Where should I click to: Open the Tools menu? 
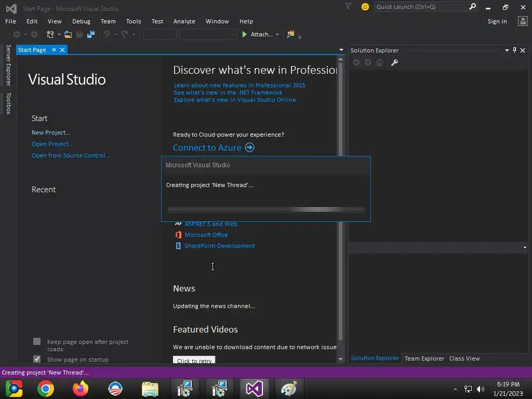tap(134, 21)
